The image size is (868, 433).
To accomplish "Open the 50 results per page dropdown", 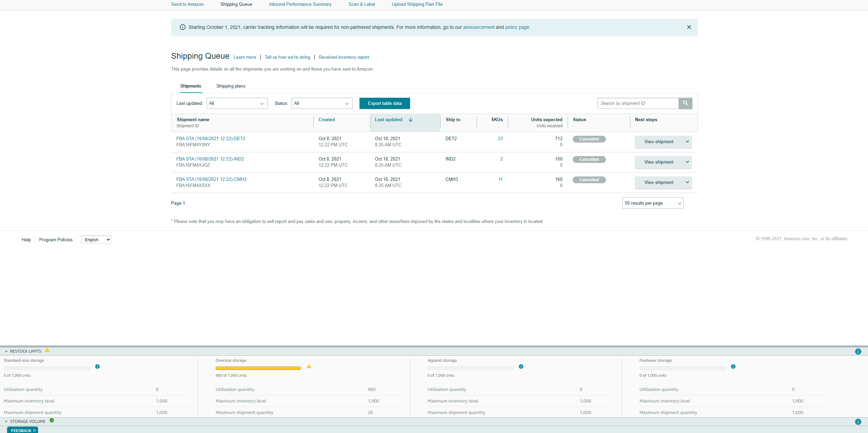I will tap(653, 203).
